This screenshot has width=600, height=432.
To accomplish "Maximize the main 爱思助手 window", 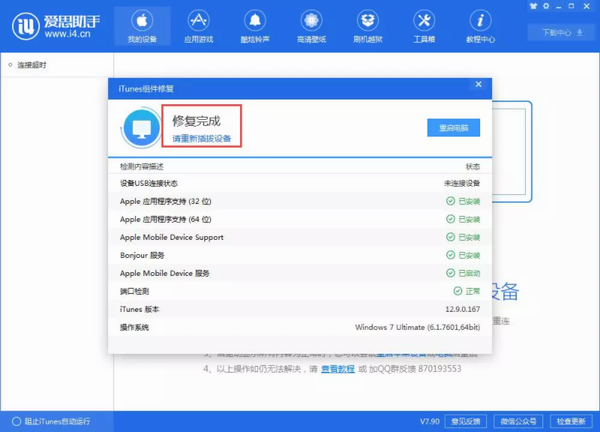I will point(571,6).
